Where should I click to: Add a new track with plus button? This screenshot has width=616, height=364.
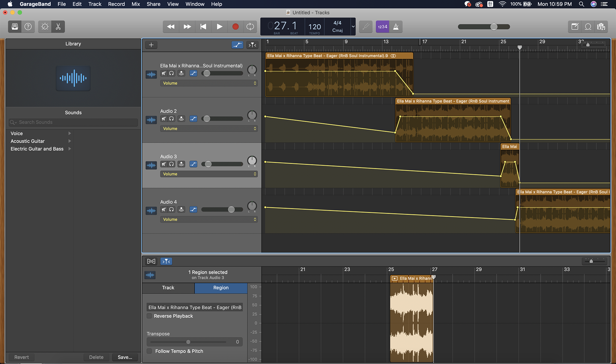[x=151, y=45]
